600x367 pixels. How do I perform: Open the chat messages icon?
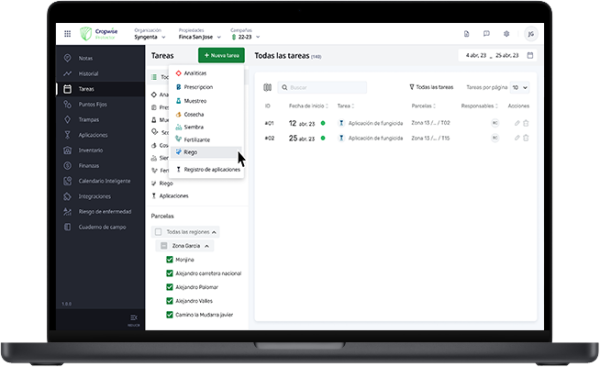(486, 34)
